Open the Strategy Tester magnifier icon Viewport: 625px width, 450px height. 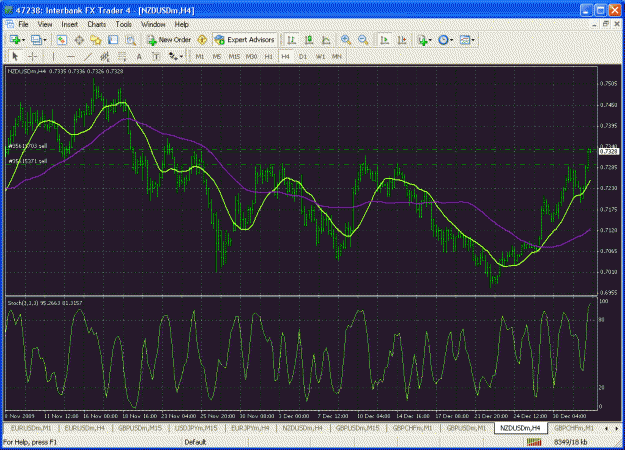[130, 40]
